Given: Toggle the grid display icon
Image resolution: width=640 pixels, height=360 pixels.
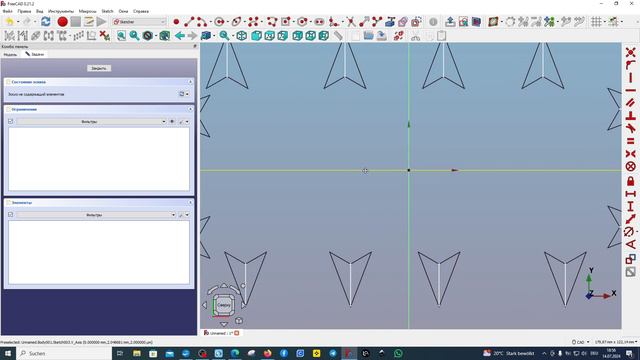Looking at the screenshot, I should click(x=596, y=22).
